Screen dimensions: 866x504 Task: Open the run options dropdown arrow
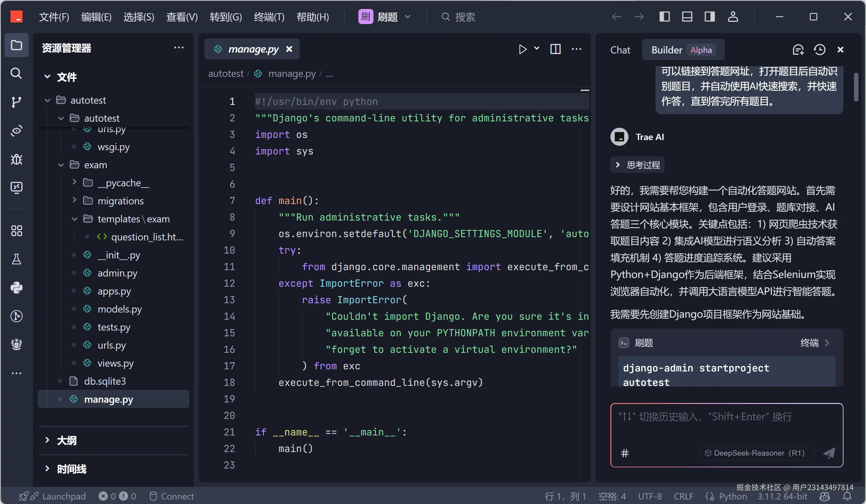coord(537,48)
